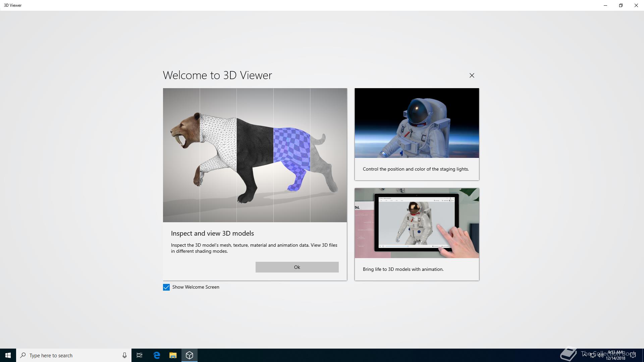
Task: Open the animation tablet card
Action: point(417,234)
